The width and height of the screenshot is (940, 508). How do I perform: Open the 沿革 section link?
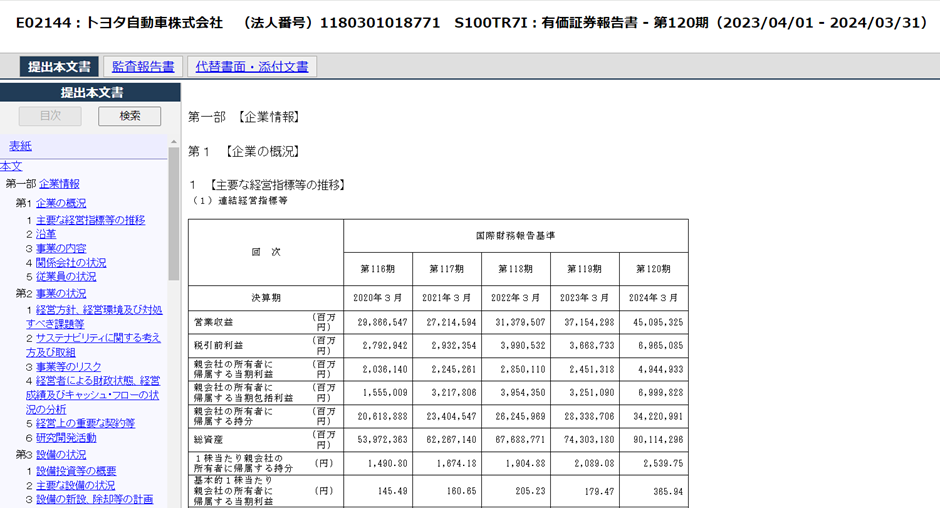pos(46,234)
